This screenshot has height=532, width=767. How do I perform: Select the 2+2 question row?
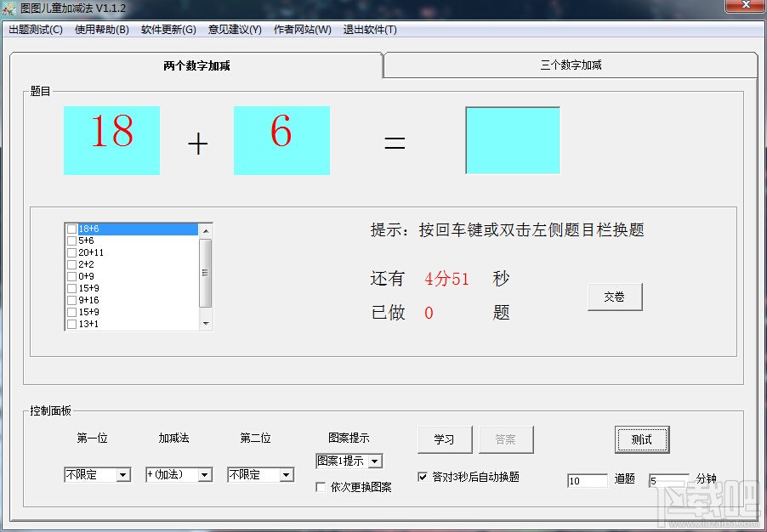click(132, 264)
